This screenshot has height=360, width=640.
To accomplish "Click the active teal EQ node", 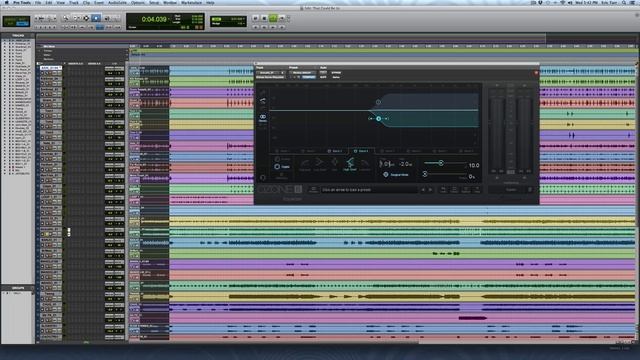I will tap(378, 118).
